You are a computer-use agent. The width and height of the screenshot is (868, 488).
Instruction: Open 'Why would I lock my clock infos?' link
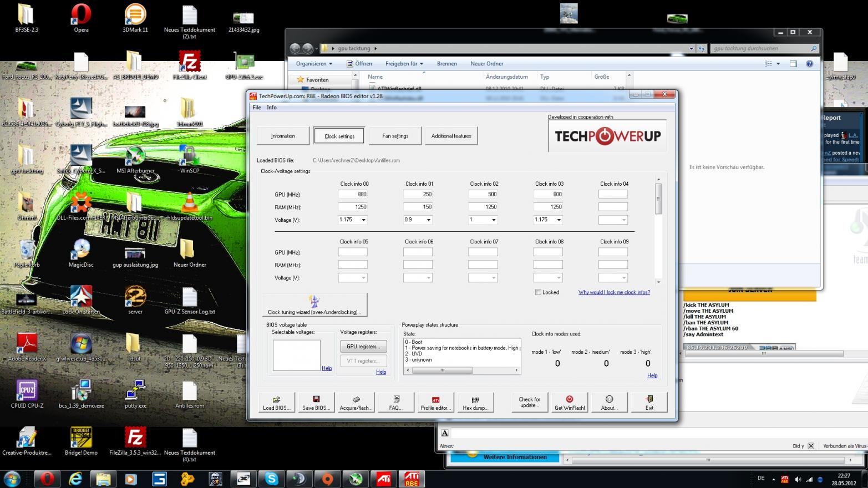tap(614, 292)
